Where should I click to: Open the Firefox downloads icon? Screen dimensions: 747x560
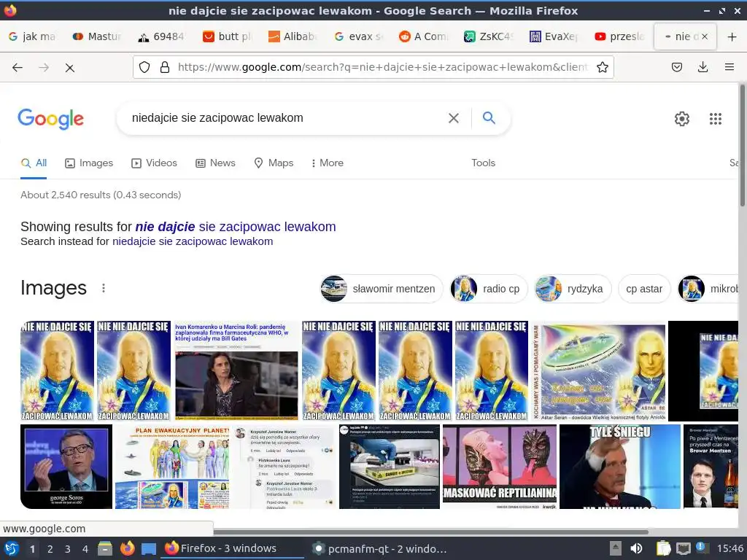pyautogui.click(x=703, y=67)
